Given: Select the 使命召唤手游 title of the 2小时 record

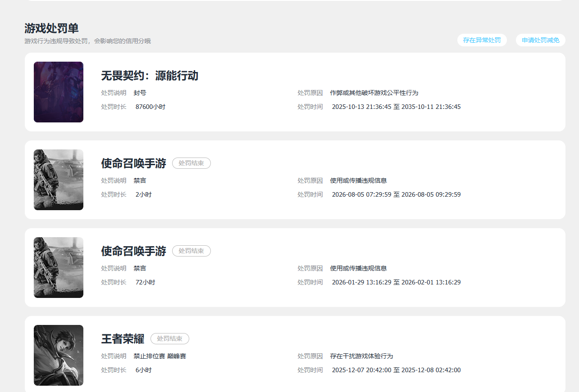Looking at the screenshot, I should (x=133, y=163).
